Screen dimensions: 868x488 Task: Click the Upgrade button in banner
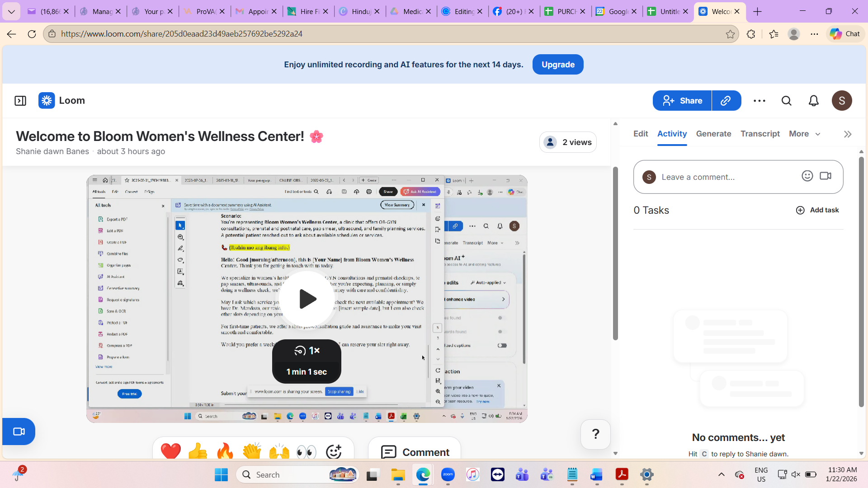[558, 64]
